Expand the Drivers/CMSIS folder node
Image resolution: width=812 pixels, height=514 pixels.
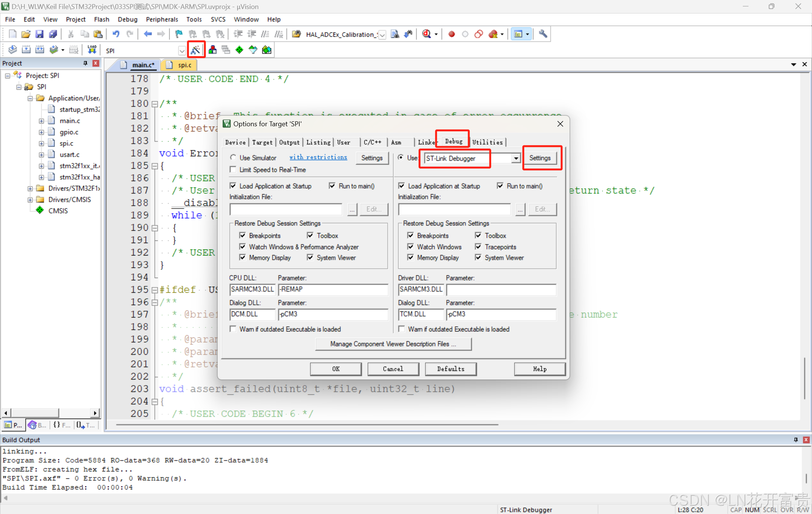pyautogui.click(x=30, y=200)
